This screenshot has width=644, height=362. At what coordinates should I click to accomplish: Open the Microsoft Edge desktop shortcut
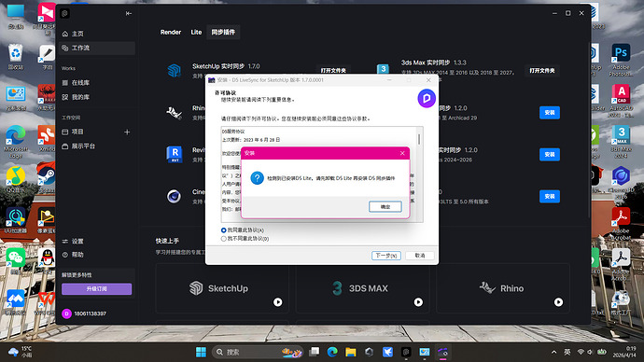tap(15, 142)
